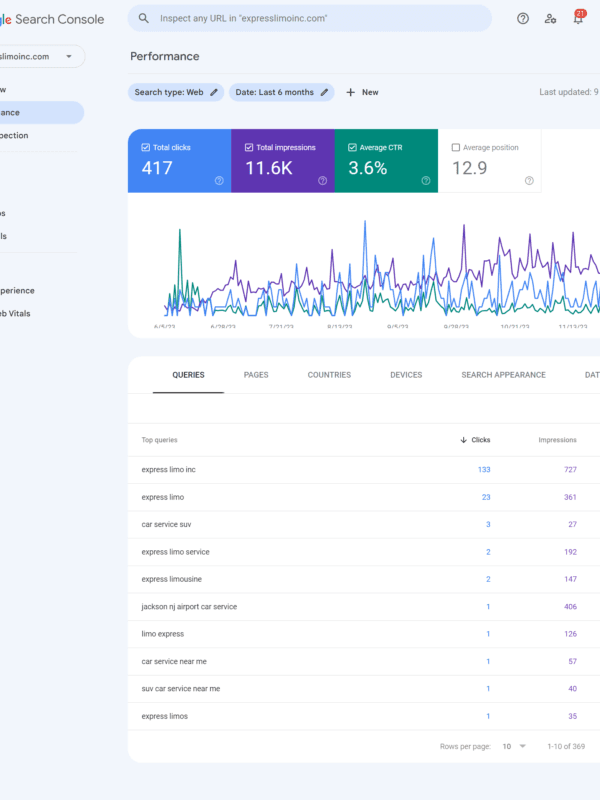Image resolution: width=600 pixels, height=800 pixels.
Task: Toggle the Total impressions checkbox
Action: (249, 147)
